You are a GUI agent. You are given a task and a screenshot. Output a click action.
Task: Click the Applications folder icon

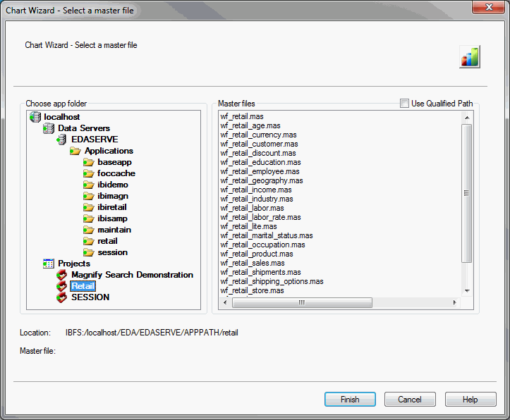point(75,151)
